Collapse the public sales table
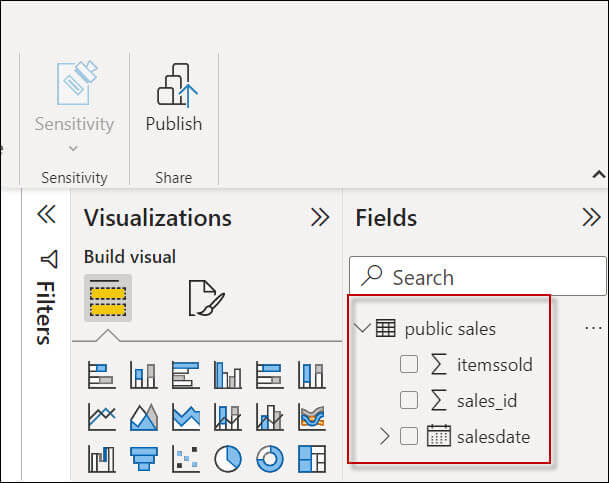This screenshot has width=609, height=483. click(x=361, y=328)
